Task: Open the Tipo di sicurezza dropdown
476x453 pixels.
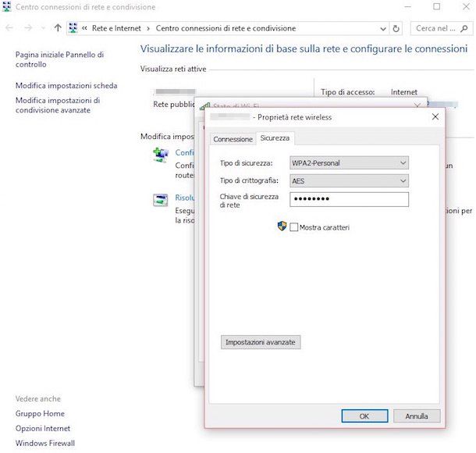Action: point(349,162)
